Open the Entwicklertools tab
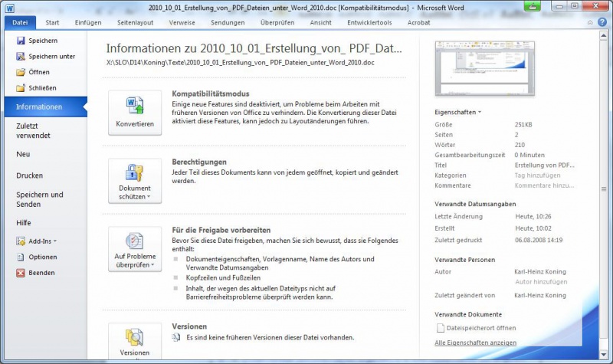613x364 pixels. 369,23
